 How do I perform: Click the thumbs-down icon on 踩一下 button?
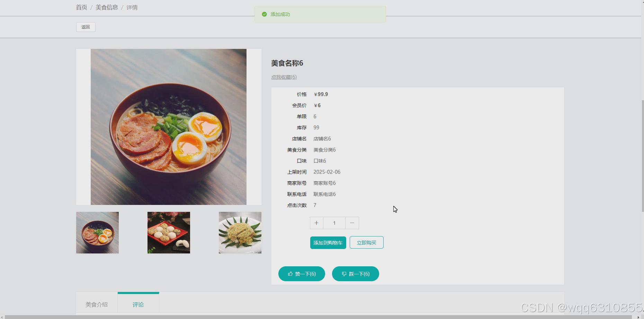pyautogui.click(x=344, y=274)
